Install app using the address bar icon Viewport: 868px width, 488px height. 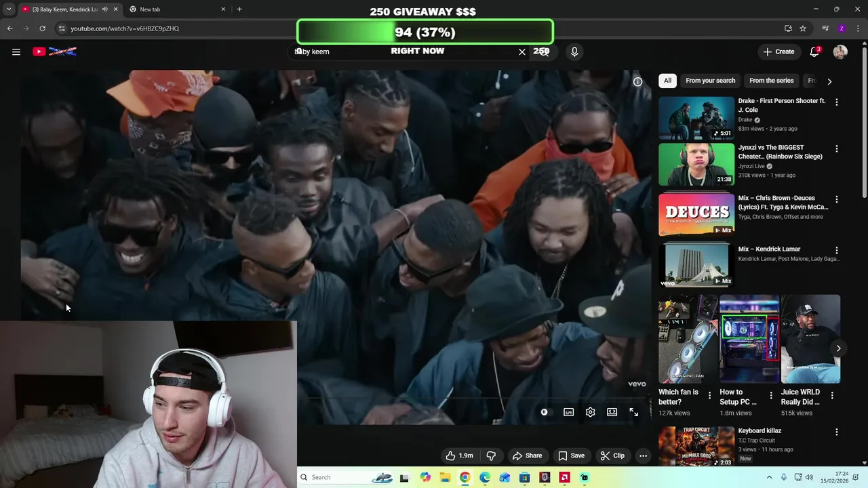(x=788, y=28)
